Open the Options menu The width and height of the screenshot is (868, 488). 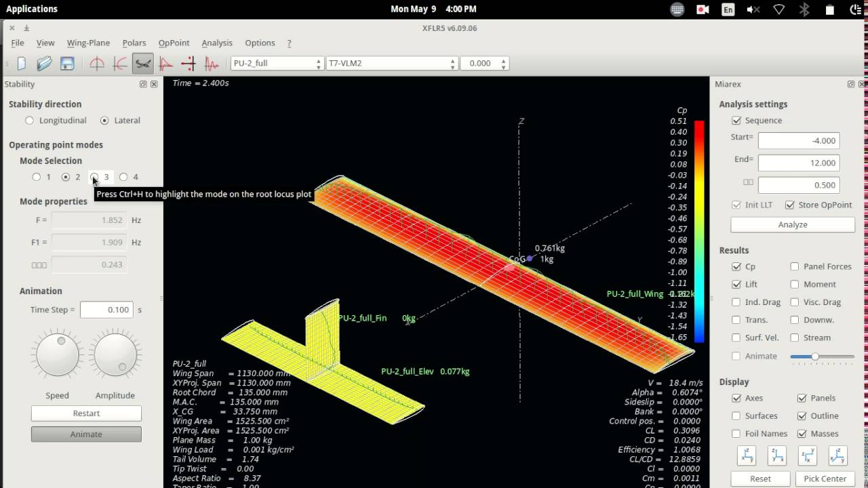tap(260, 43)
